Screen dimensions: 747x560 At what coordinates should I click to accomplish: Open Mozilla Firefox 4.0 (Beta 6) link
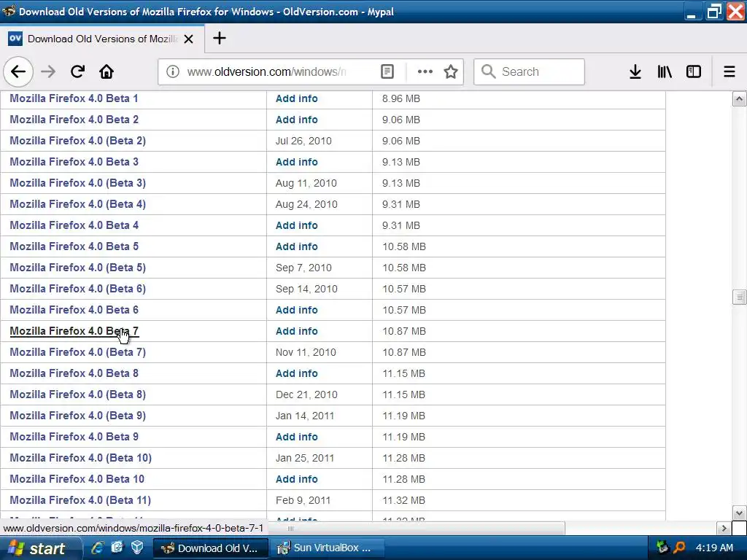[x=77, y=289]
